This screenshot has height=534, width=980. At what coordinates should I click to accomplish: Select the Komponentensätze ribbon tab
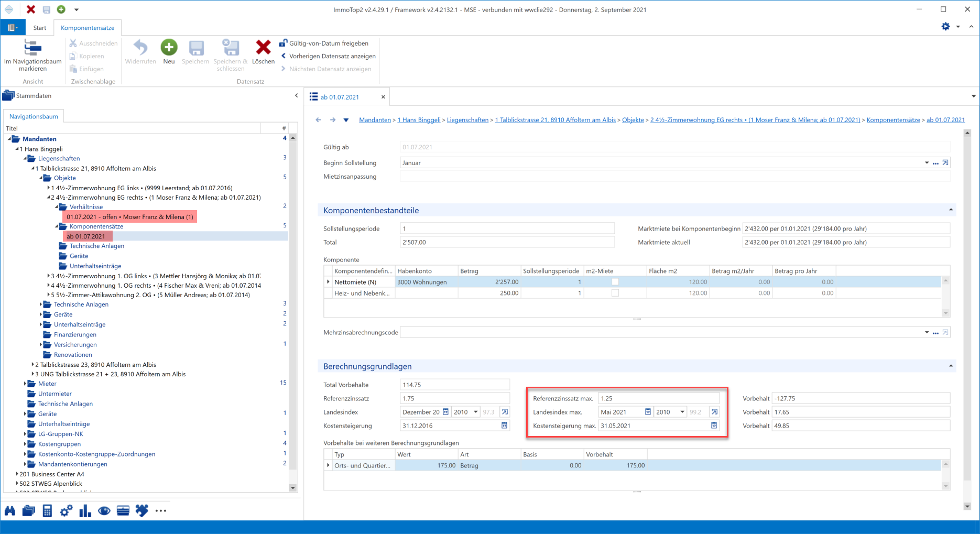[88, 28]
